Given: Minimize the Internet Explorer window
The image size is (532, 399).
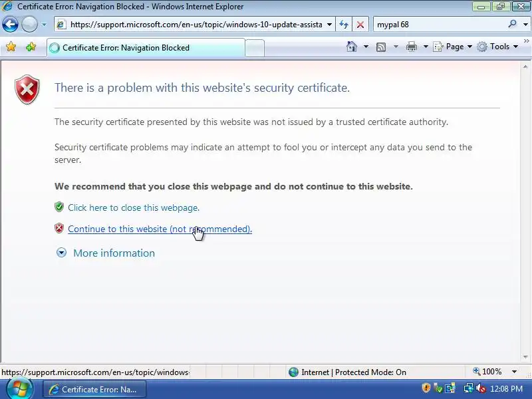Looking at the screenshot, I should [x=481, y=7].
